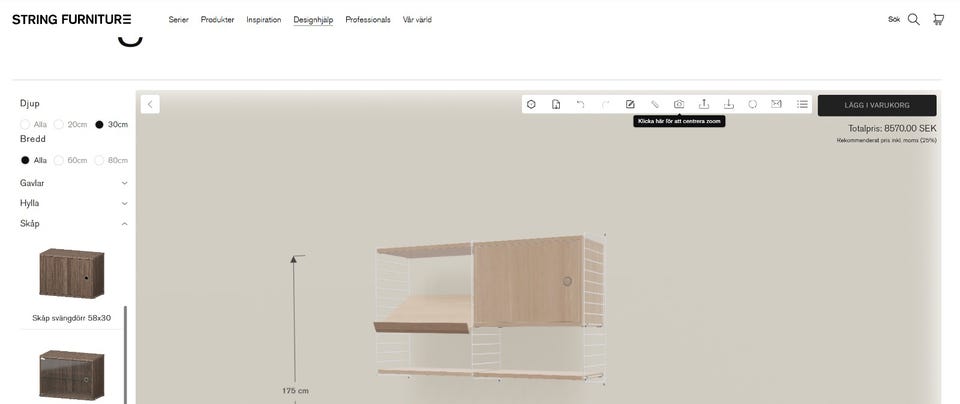The width and height of the screenshot is (960, 404).
Task: Open the shopping cart icon
Action: (x=938, y=19)
